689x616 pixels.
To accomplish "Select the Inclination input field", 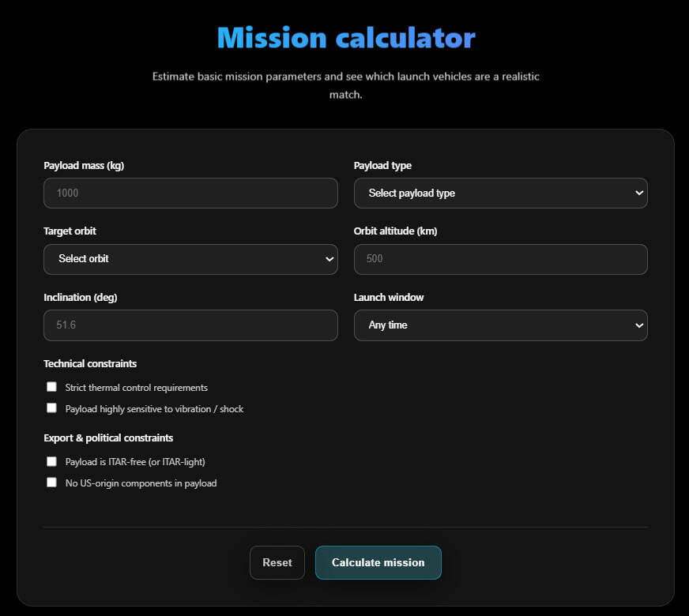I will 190,325.
